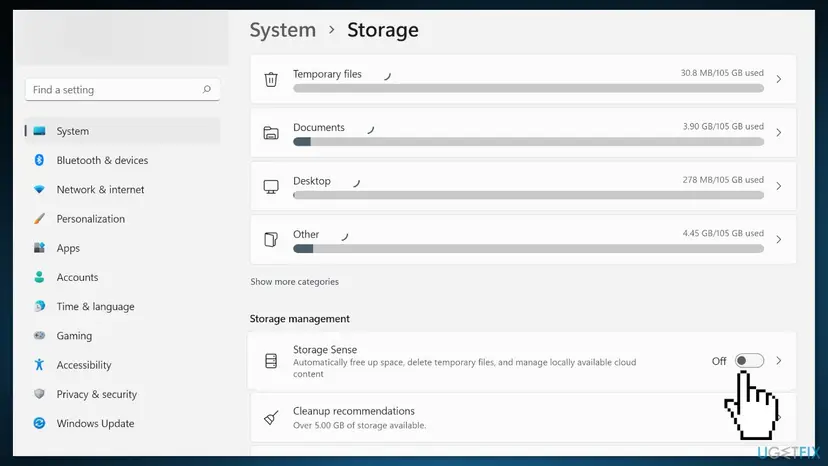Viewport: 828px width, 466px height.
Task: Click the Storage Sense drive icon
Action: coord(271,361)
